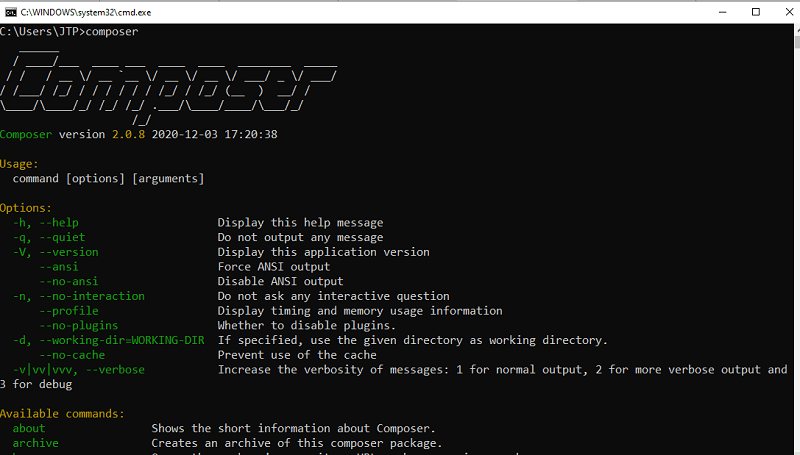Click the '-q, --quiet' option

pyautogui.click(x=49, y=238)
